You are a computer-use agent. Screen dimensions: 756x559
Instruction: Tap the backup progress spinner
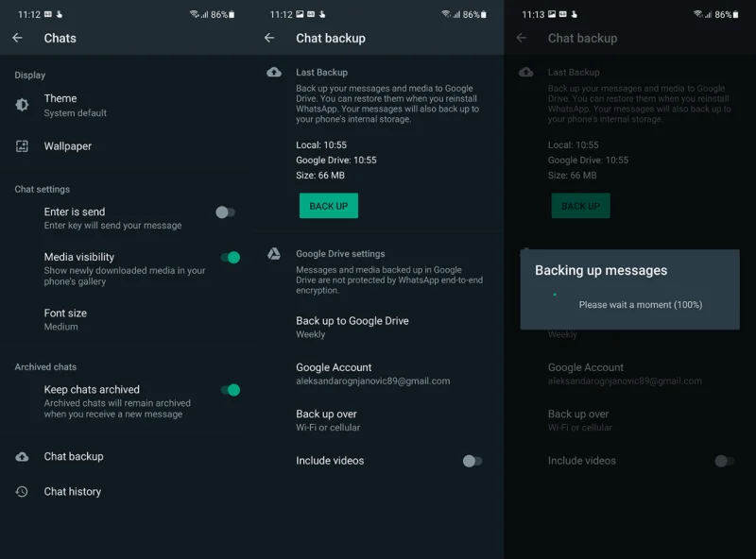click(555, 295)
